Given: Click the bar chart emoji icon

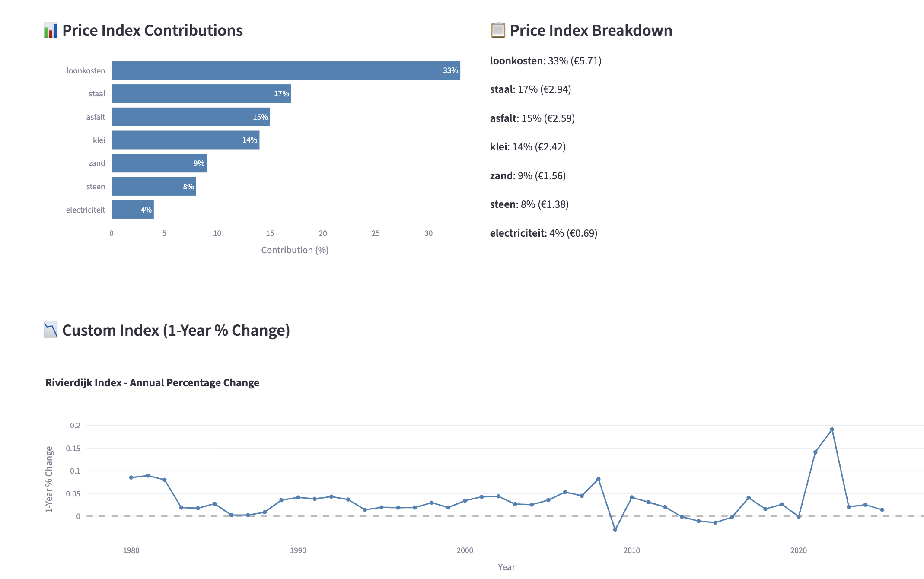Looking at the screenshot, I should 51,31.
